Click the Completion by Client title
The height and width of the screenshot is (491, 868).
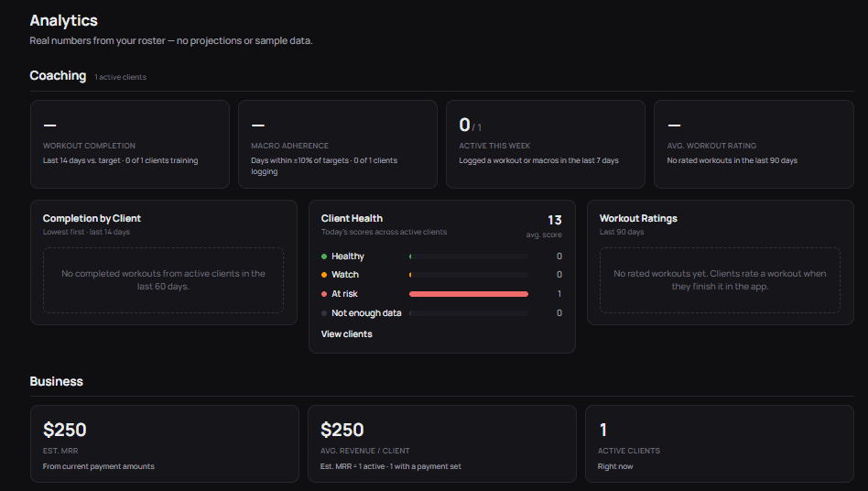[92, 218]
